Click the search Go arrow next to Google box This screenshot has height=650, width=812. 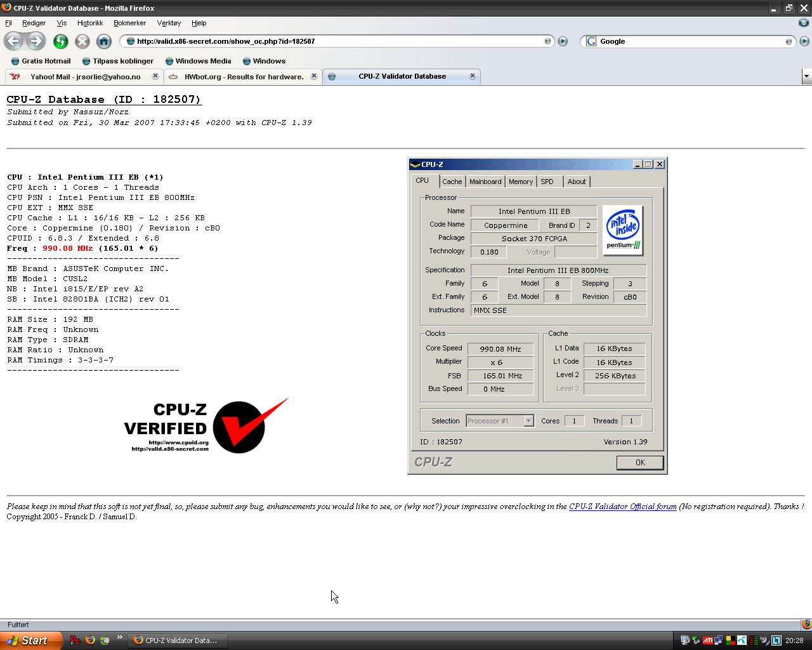pyautogui.click(x=804, y=41)
